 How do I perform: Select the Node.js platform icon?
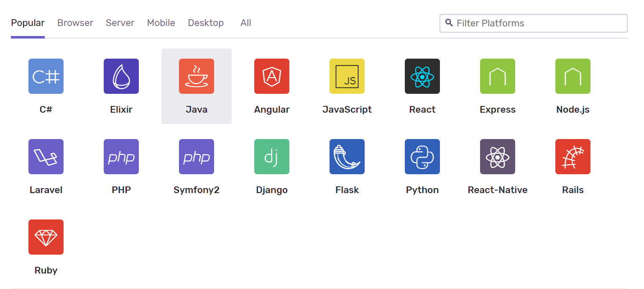573,76
